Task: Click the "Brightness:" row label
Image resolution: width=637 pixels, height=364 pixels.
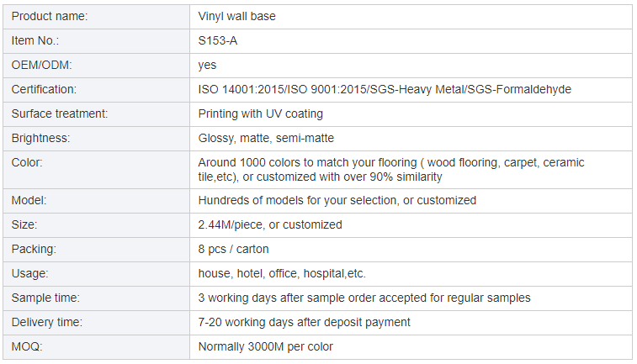Action: coord(40,138)
